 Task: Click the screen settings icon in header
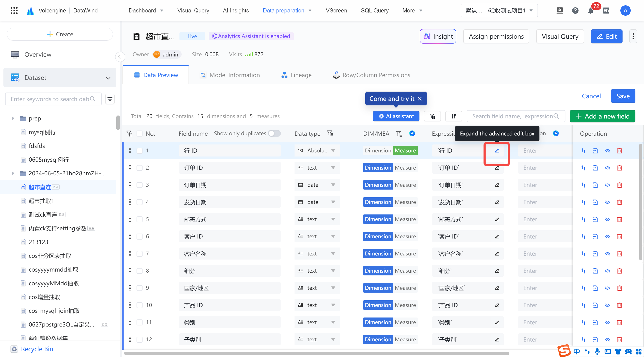pyautogui.click(x=559, y=11)
